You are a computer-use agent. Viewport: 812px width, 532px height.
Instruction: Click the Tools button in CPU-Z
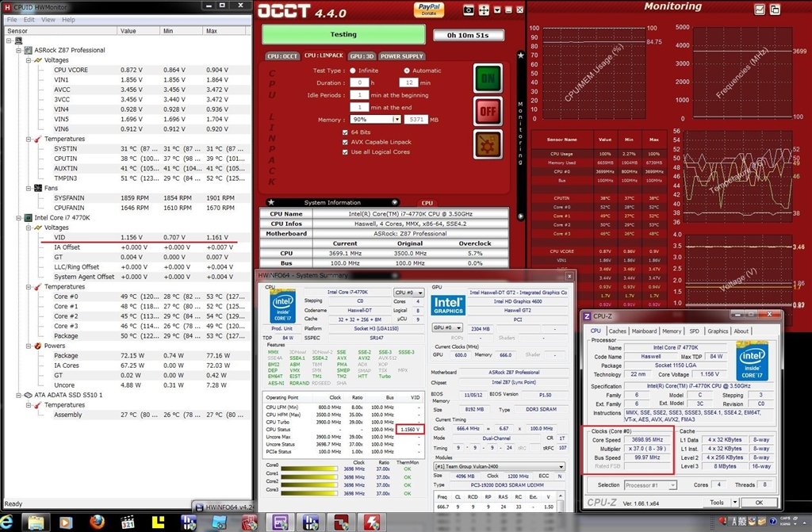pos(717,503)
